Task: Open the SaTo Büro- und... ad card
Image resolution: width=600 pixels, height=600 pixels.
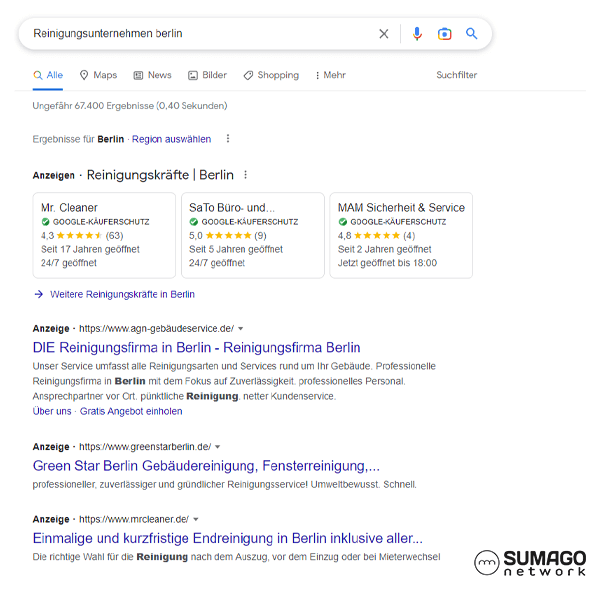Action: pyautogui.click(x=253, y=235)
